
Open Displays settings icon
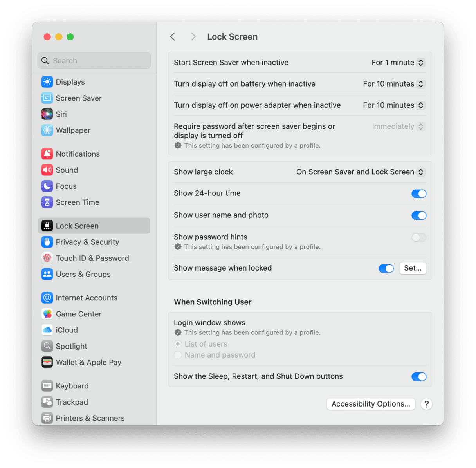pyautogui.click(x=47, y=82)
